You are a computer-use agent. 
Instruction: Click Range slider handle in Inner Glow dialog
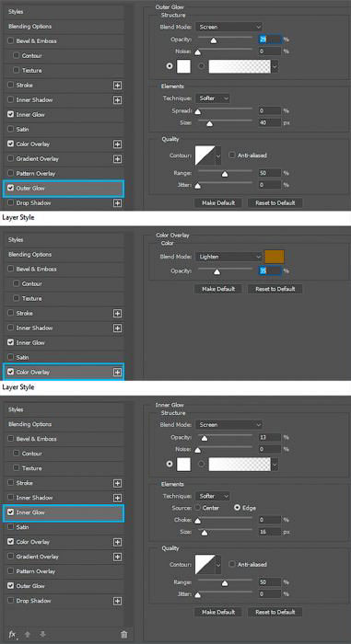tap(225, 583)
